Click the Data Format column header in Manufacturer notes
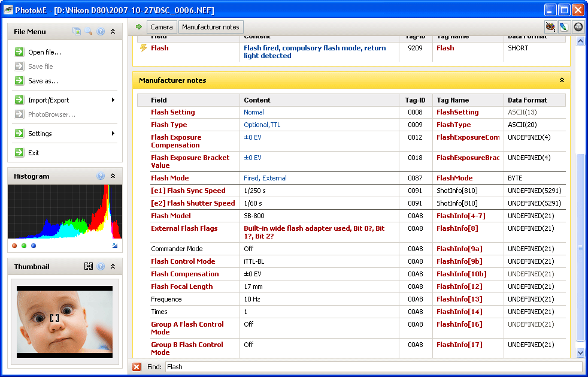This screenshot has height=377, width=588. tap(534, 100)
